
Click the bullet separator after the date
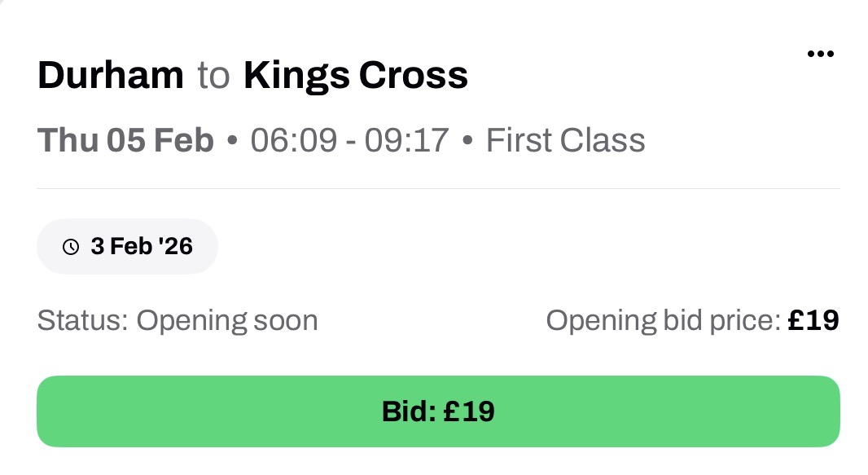click(x=232, y=141)
